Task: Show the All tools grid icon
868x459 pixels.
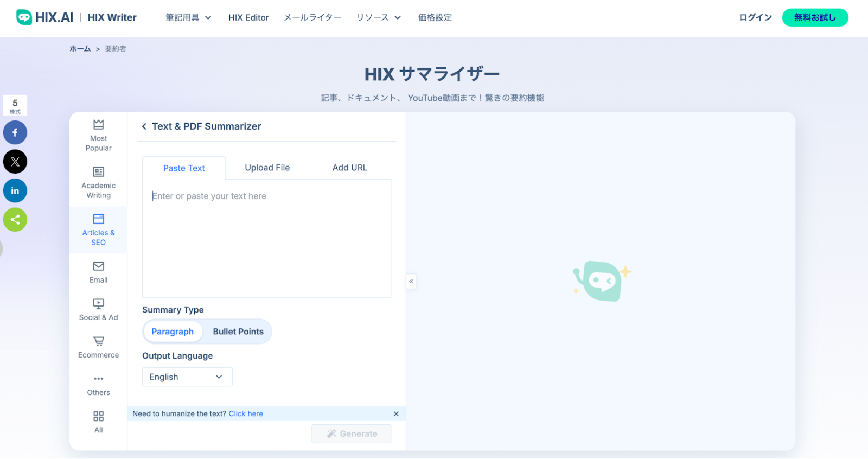Action: coord(98,416)
